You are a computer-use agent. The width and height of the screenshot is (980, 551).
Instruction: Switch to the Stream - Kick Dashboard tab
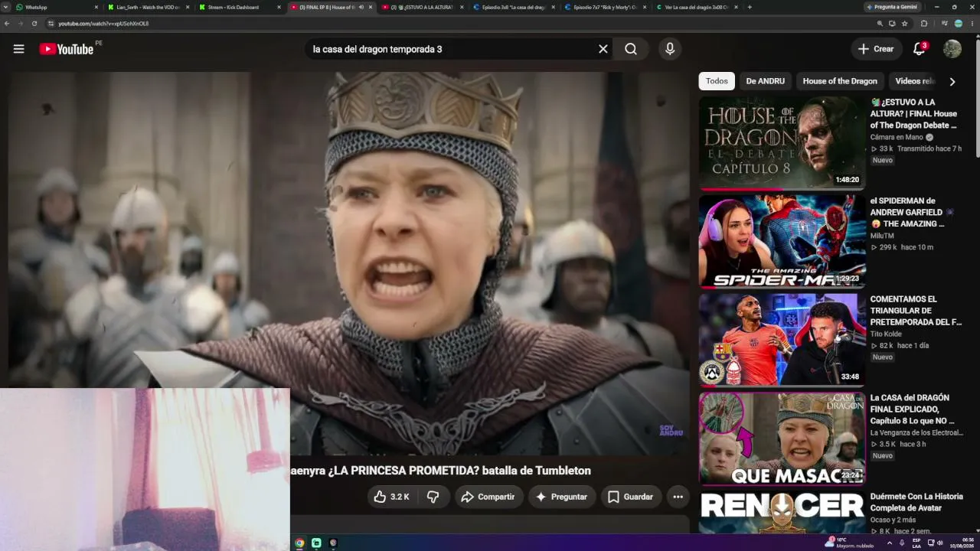tap(239, 7)
